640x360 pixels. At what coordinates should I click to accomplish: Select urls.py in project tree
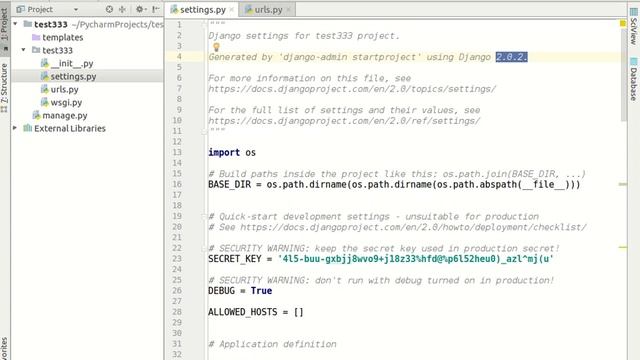click(x=60, y=89)
